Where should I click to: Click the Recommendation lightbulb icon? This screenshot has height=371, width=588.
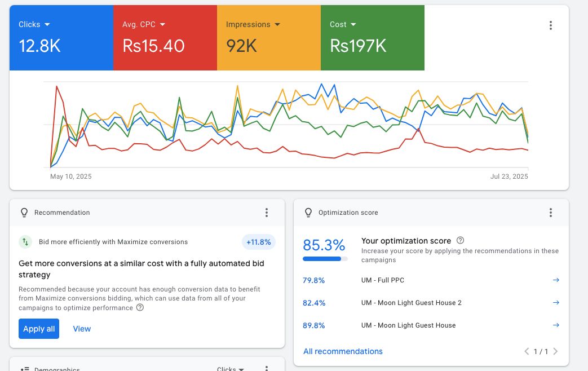(x=24, y=213)
